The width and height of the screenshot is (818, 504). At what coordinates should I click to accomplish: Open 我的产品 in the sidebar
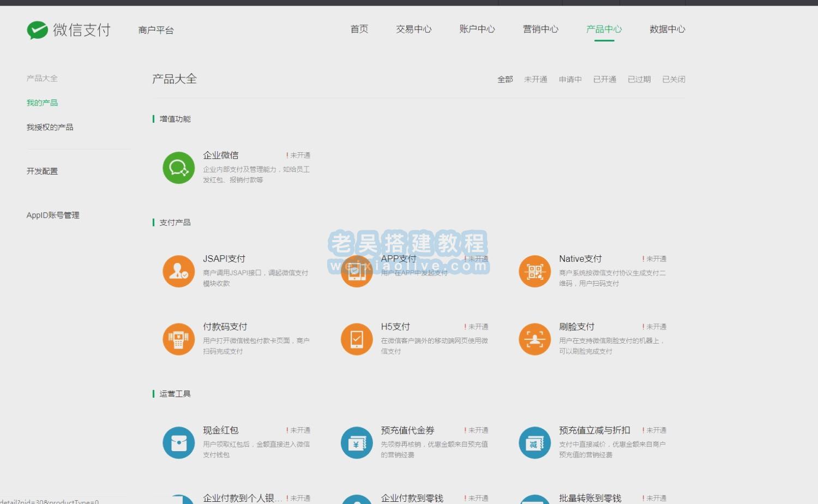pyautogui.click(x=41, y=103)
